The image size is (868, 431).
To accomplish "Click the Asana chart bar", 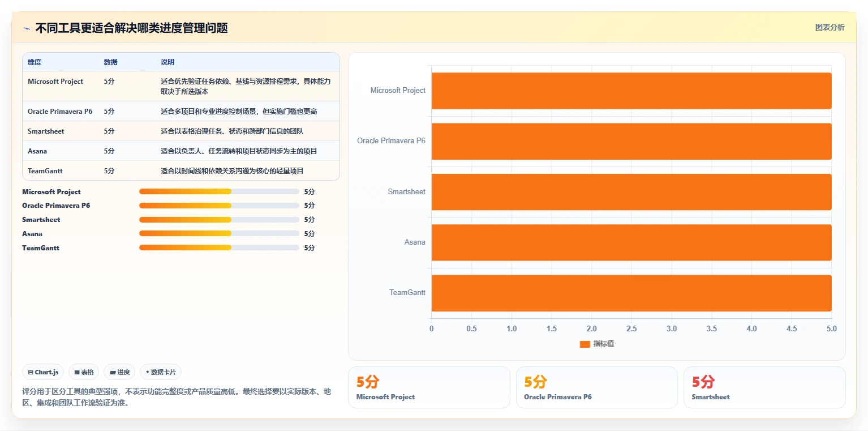I will (x=631, y=242).
